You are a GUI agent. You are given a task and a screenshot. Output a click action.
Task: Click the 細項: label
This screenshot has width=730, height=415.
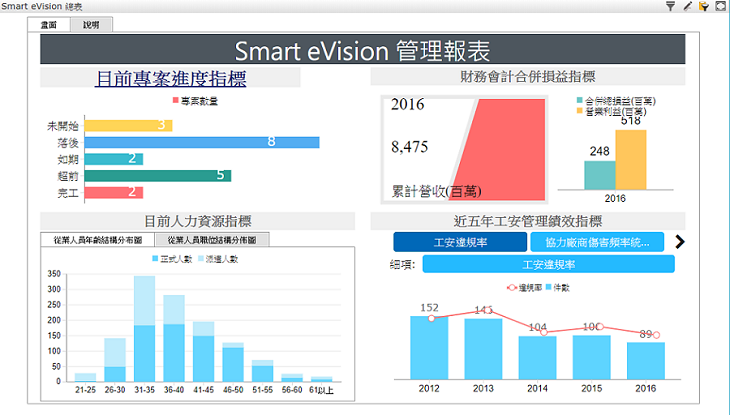tap(402, 265)
